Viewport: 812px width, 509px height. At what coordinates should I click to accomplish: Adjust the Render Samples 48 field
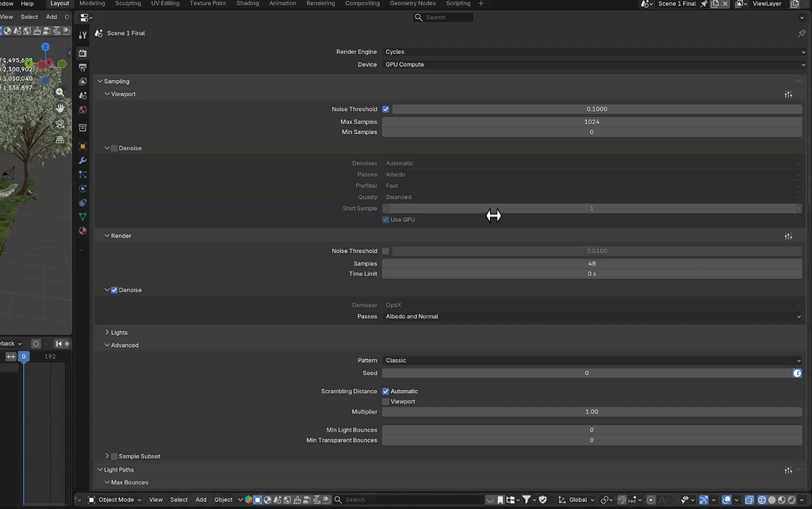[x=592, y=264]
